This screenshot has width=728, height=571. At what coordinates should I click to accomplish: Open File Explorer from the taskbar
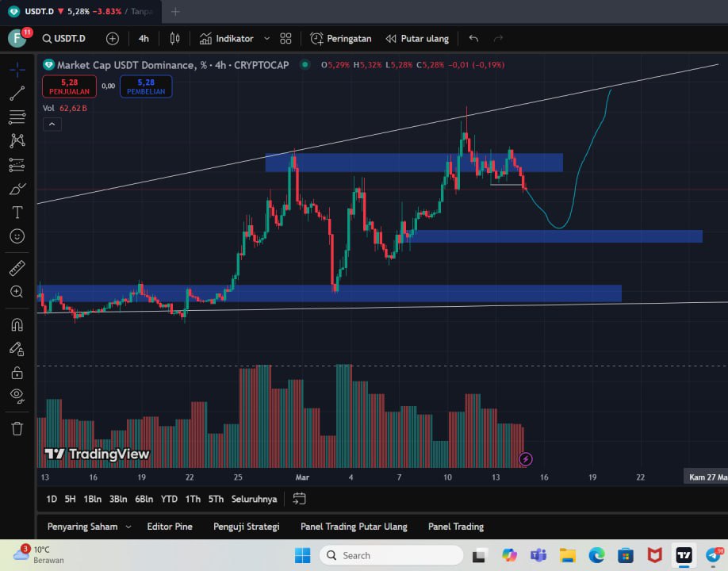pos(567,555)
